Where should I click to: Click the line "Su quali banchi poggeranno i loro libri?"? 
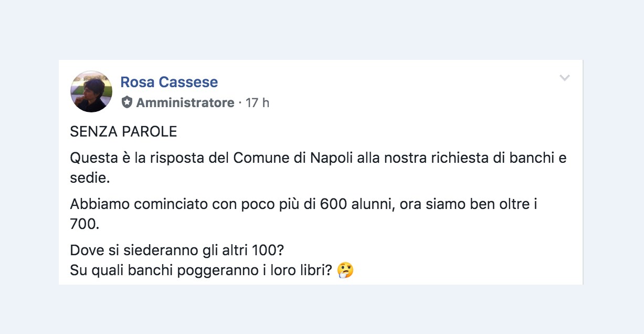point(201,270)
